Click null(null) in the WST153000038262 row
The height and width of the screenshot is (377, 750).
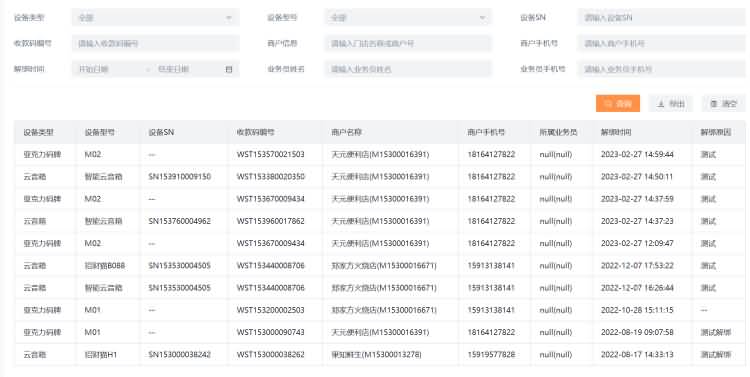point(556,355)
